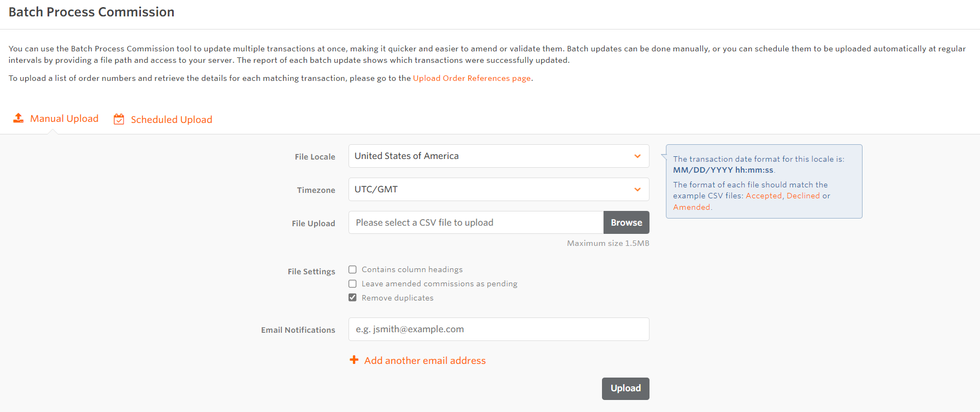Open the Upload Order References page link
Screen dimensions: 980x412
click(471, 78)
